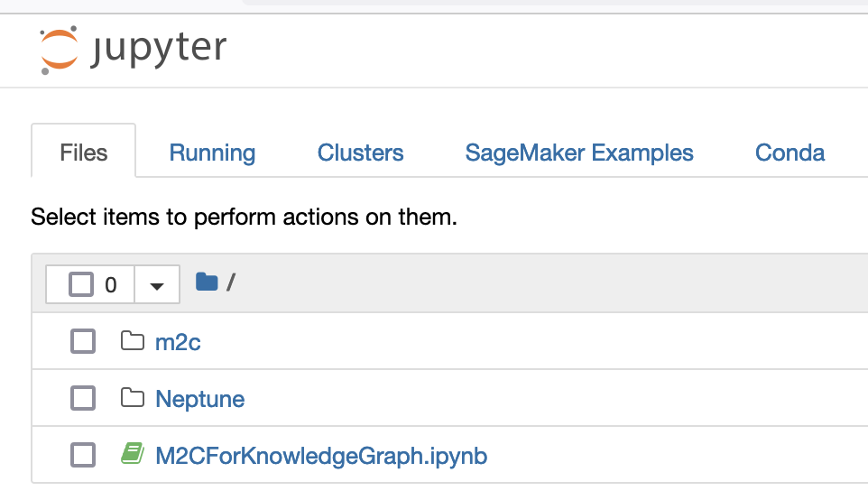
Task: Open the M2CForKnowledgeGraph.ipynb notebook link
Action: click(321, 455)
